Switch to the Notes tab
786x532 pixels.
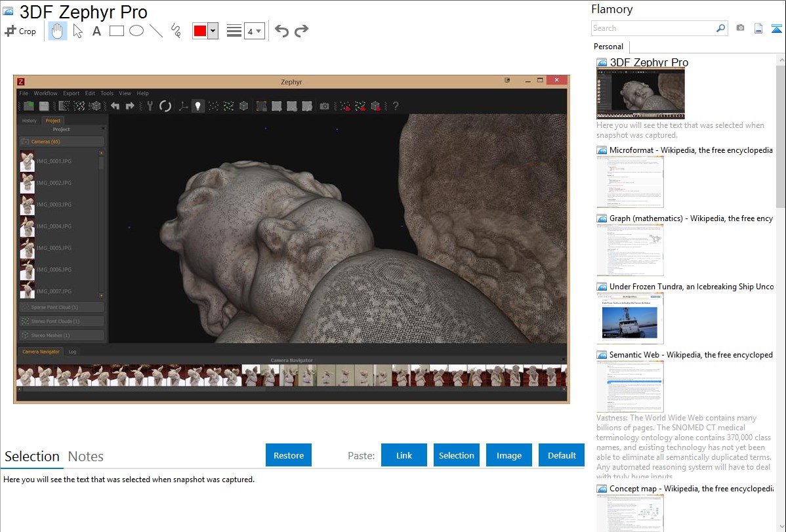[86, 457]
